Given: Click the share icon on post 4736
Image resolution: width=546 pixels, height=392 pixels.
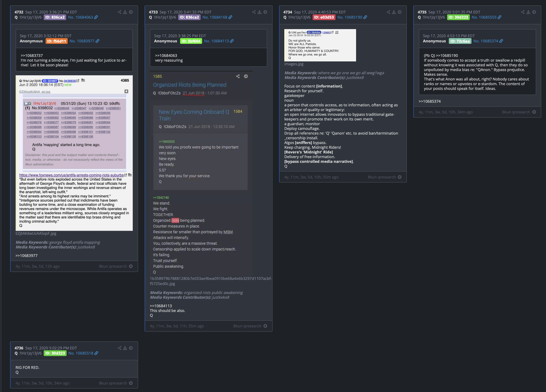Looking at the screenshot, I should point(119,348).
